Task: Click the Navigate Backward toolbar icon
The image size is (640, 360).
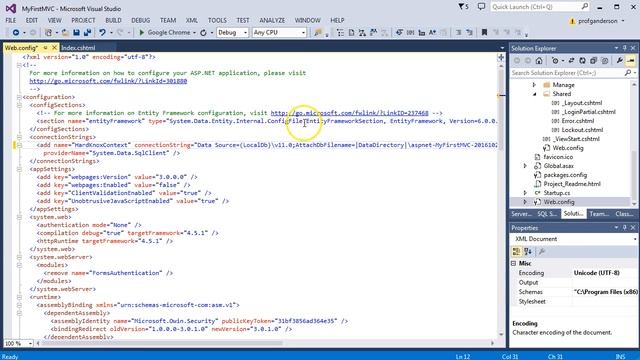Action: pos(16,32)
